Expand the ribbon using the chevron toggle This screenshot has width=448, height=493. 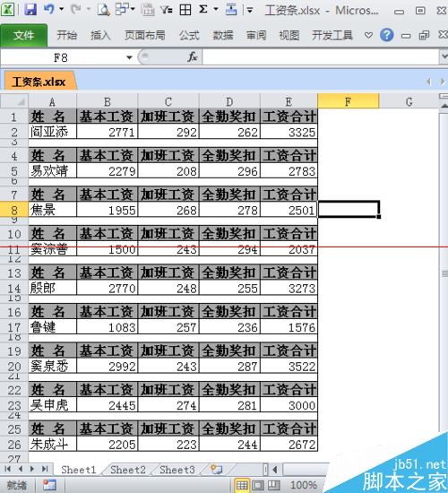coord(368,35)
